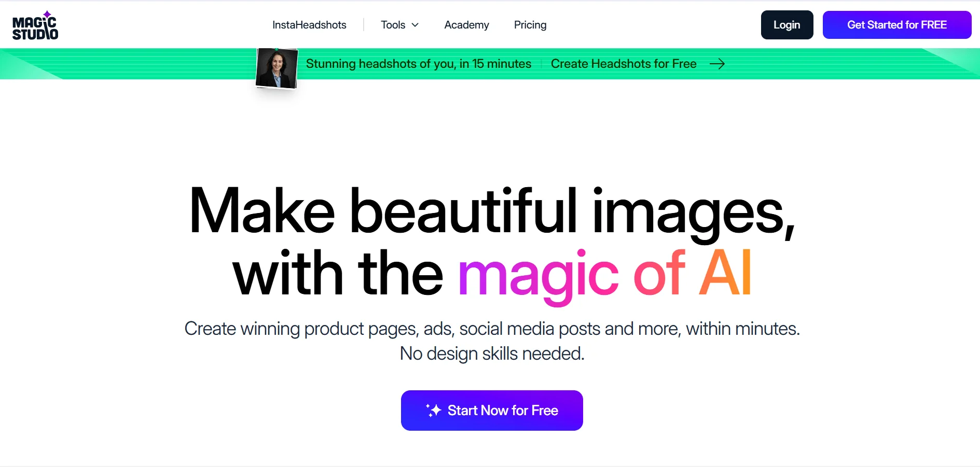Click the sparkle icon on Start Now button
The width and height of the screenshot is (980, 467).
(433, 411)
